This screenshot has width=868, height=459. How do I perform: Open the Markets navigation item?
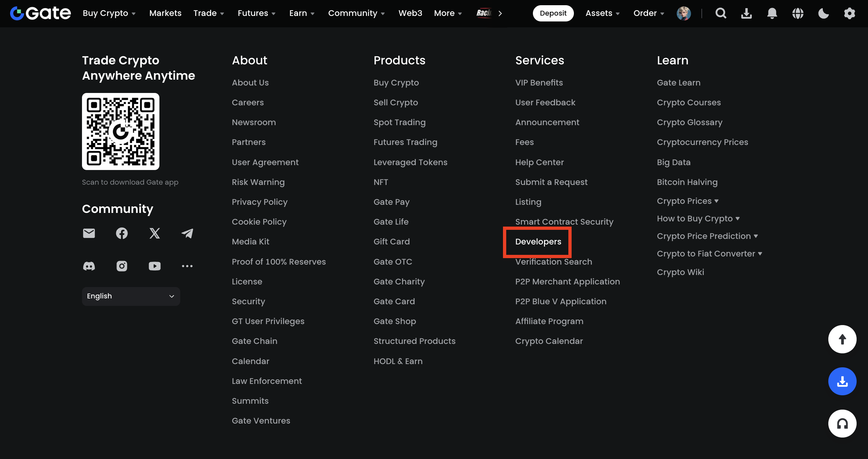(x=165, y=13)
